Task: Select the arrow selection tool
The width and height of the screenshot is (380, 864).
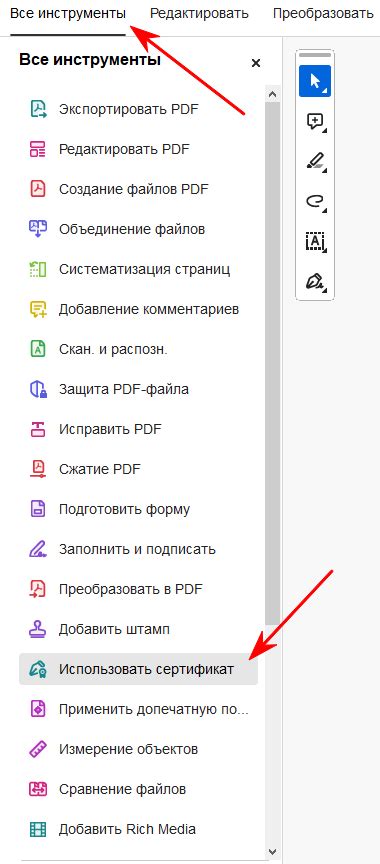Action: (x=315, y=81)
